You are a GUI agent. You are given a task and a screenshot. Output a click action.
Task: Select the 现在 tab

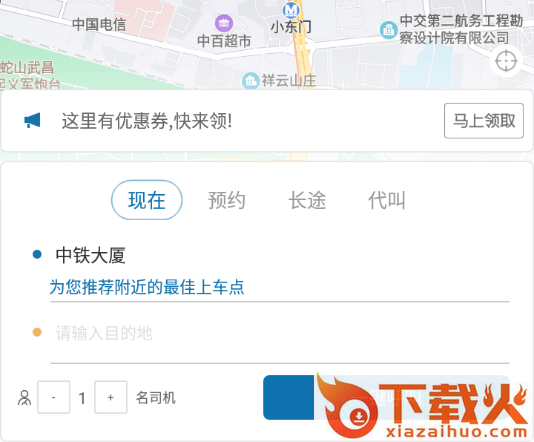click(147, 200)
